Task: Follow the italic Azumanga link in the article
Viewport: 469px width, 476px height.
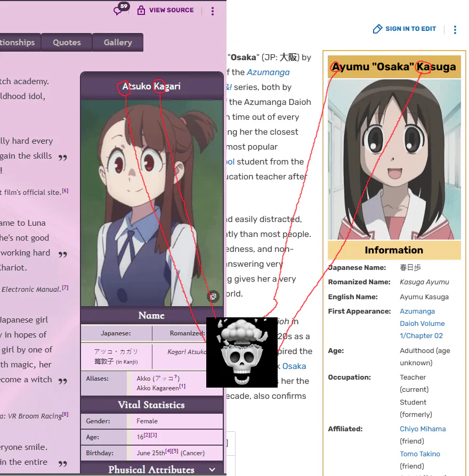Action: coord(268,72)
